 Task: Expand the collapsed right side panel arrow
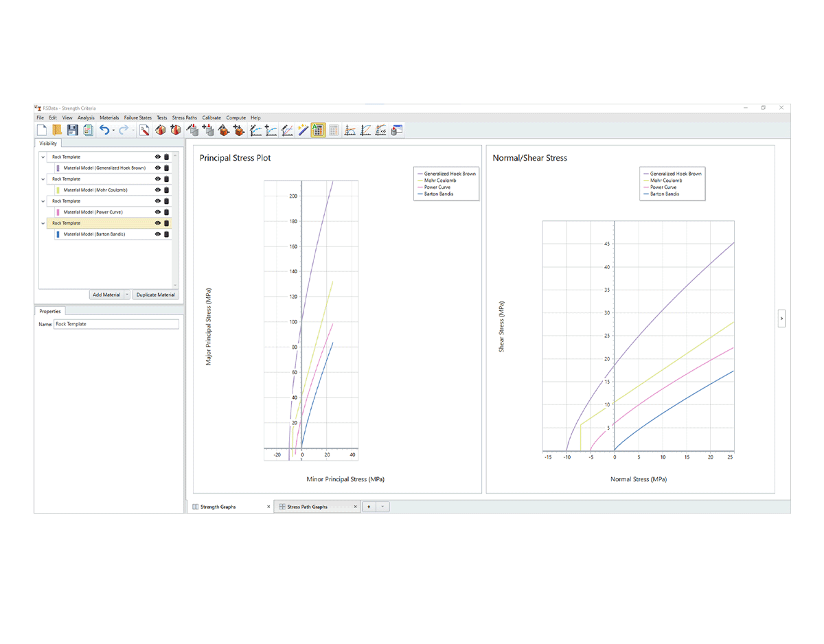click(781, 319)
